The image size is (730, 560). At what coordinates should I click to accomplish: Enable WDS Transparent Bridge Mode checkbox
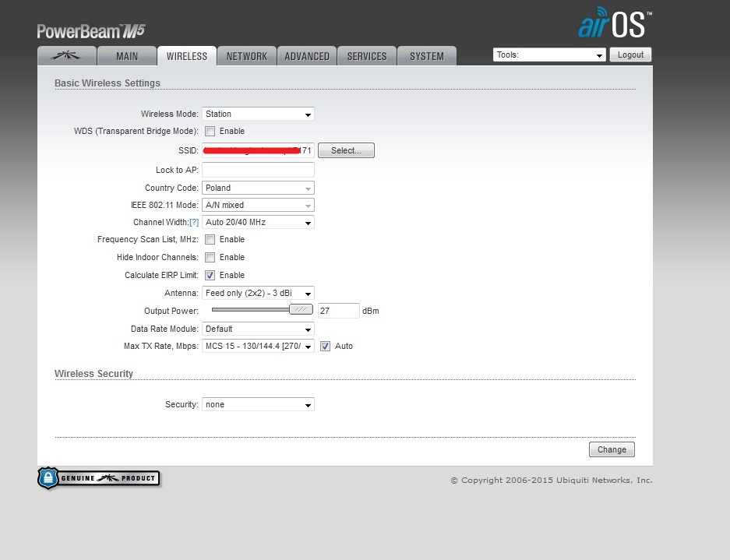[x=210, y=132]
